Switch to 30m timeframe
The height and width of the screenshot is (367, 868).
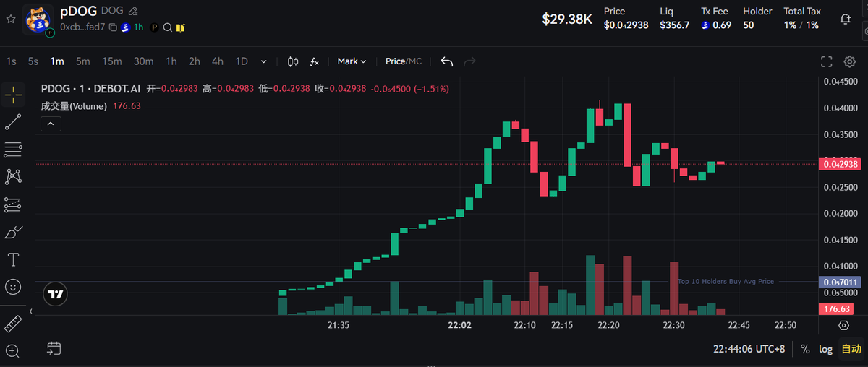click(143, 61)
